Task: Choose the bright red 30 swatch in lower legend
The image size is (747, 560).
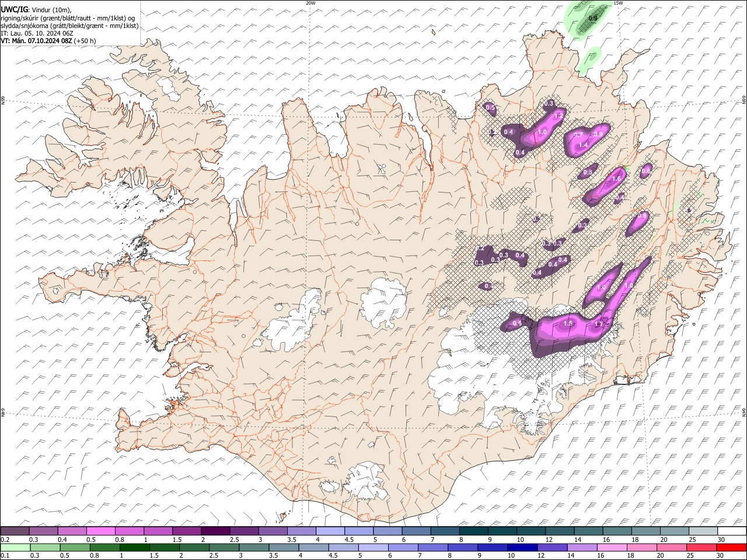Action: (x=731, y=547)
